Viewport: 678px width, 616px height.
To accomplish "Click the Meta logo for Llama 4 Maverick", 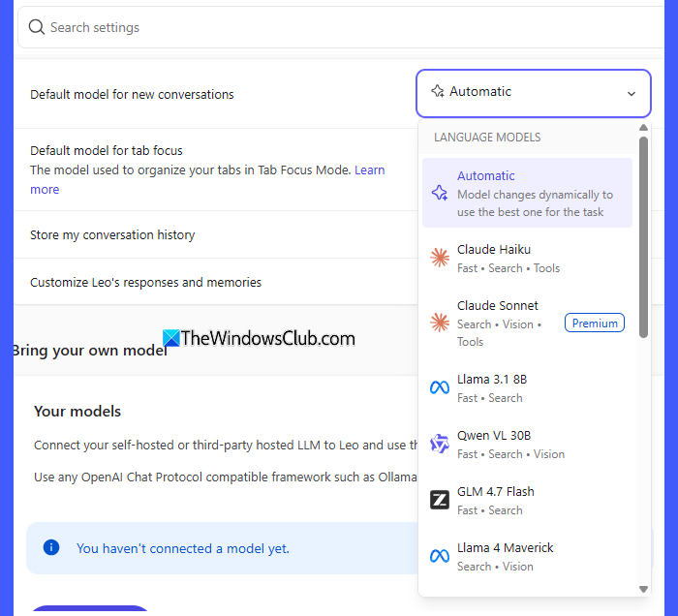I will pyautogui.click(x=440, y=556).
